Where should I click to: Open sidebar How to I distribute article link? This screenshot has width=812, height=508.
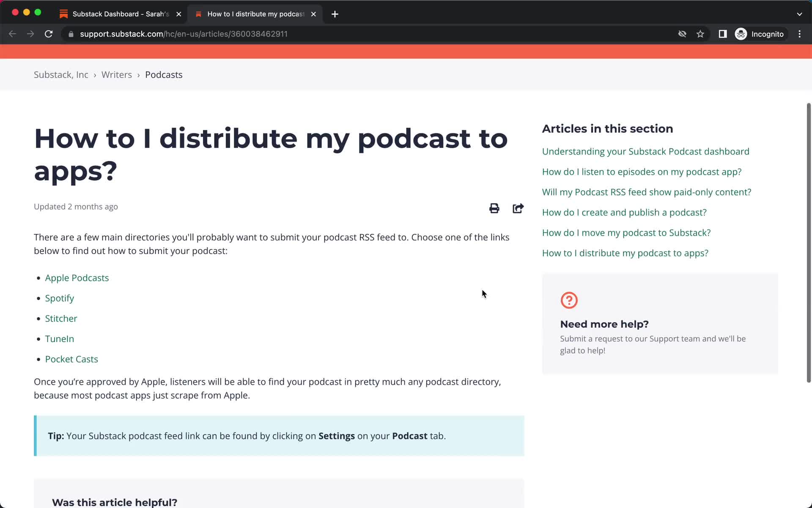(625, 253)
